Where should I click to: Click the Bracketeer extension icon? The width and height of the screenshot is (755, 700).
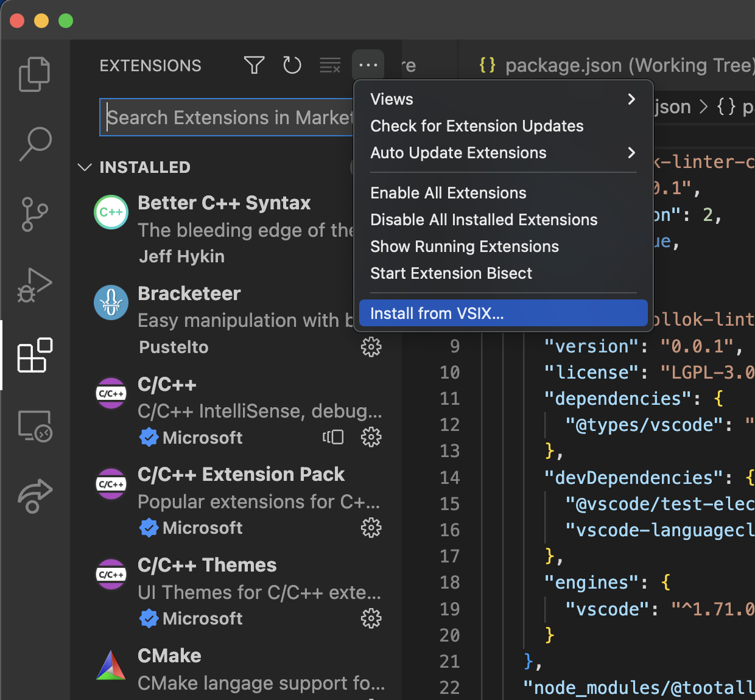tap(111, 303)
